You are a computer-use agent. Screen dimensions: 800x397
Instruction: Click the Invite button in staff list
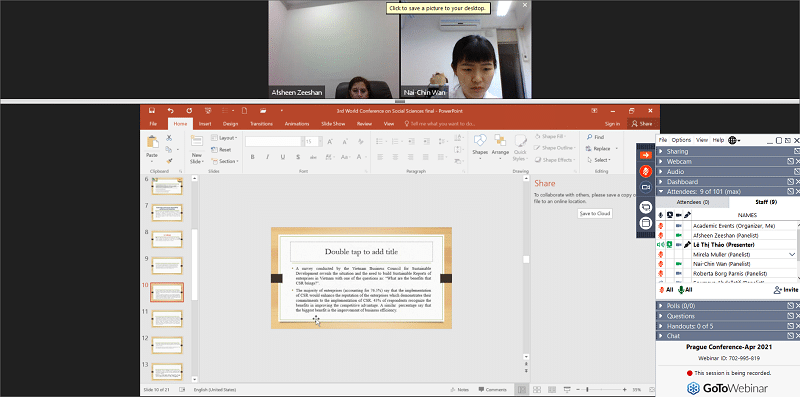point(786,290)
